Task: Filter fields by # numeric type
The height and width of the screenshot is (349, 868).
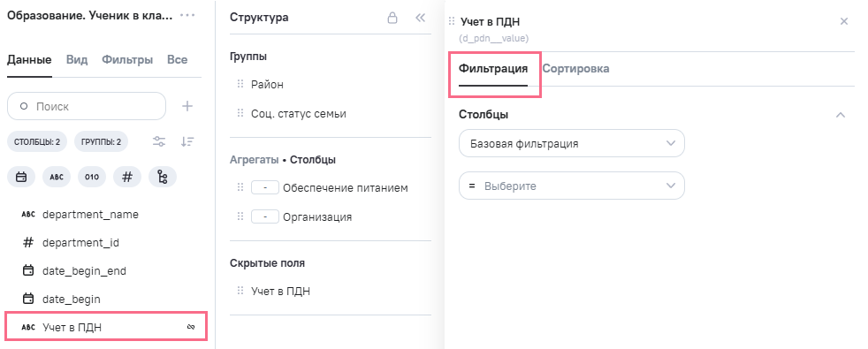Action: [127, 178]
